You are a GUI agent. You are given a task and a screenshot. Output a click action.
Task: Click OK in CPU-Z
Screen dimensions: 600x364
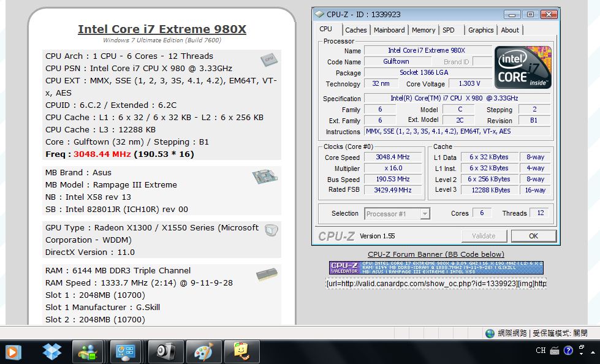[533, 236]
